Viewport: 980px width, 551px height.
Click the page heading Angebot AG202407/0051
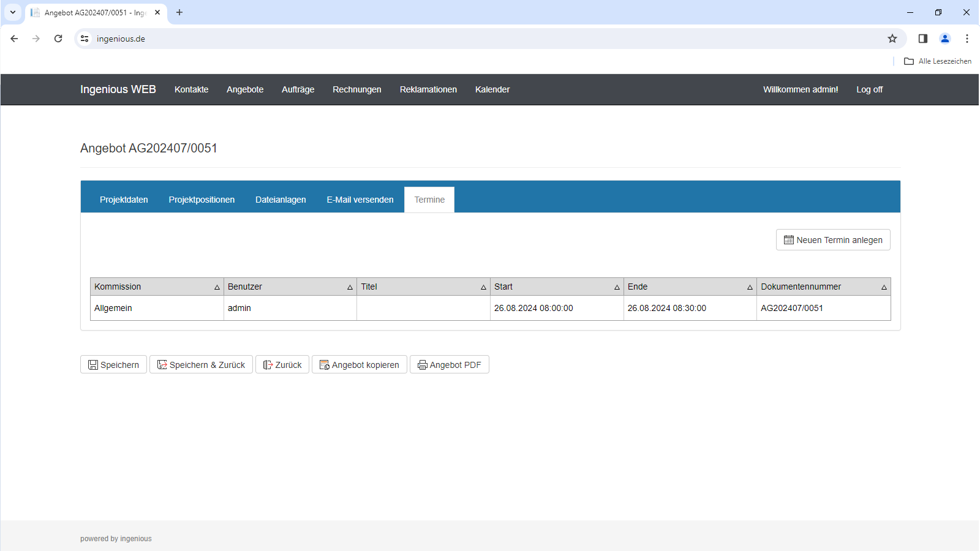point(149,148)
